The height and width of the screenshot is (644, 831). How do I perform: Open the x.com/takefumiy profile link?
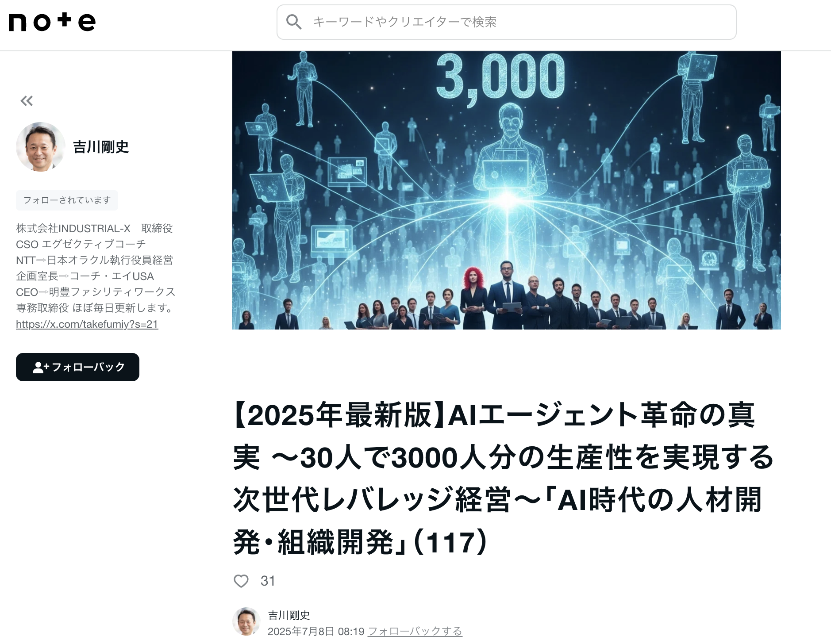coord(87,324)
